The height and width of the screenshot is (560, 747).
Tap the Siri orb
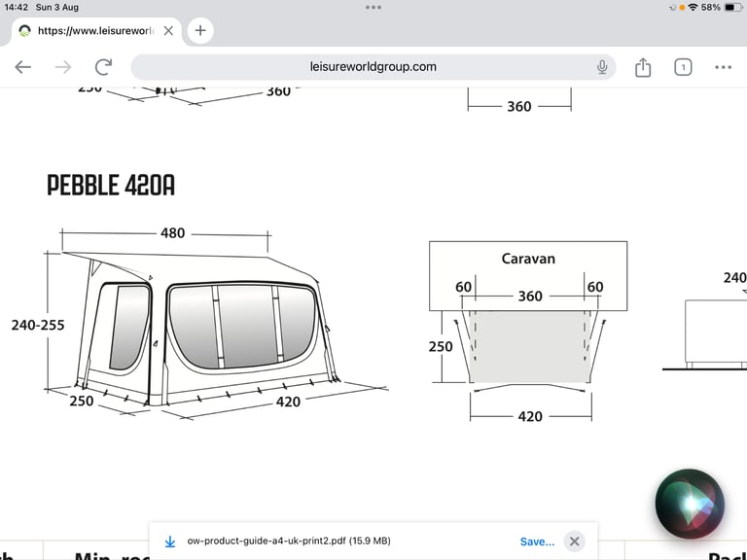click(690, 504)
